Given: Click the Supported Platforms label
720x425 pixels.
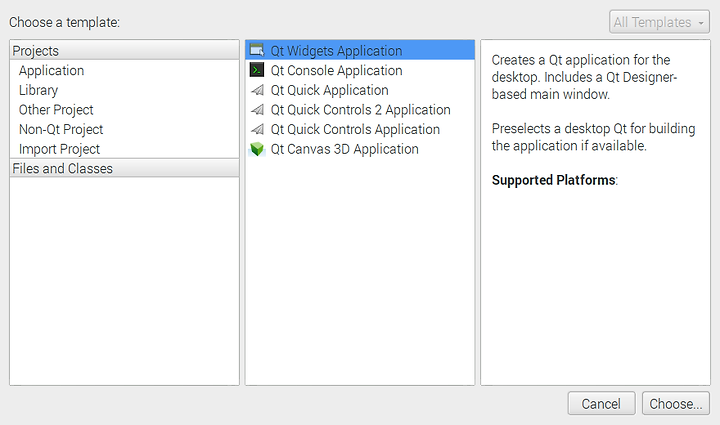Looking at the screenshot, I should click(555, 180).
